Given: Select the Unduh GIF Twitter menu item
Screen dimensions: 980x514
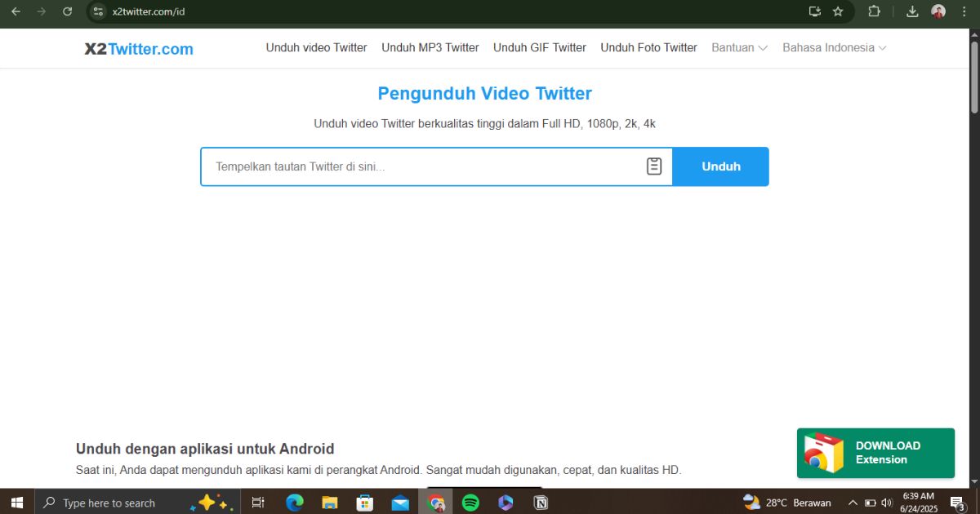Looking at the screenshot, I should (x=539, y=47).
